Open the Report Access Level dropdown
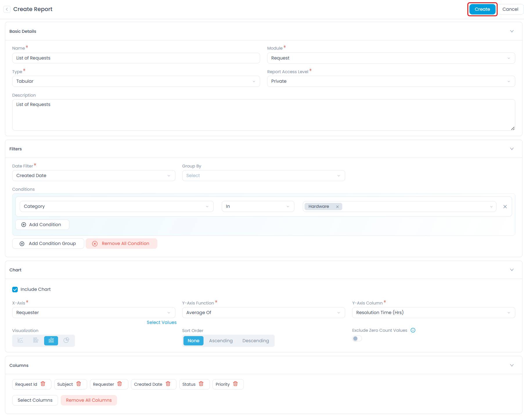 391,81
